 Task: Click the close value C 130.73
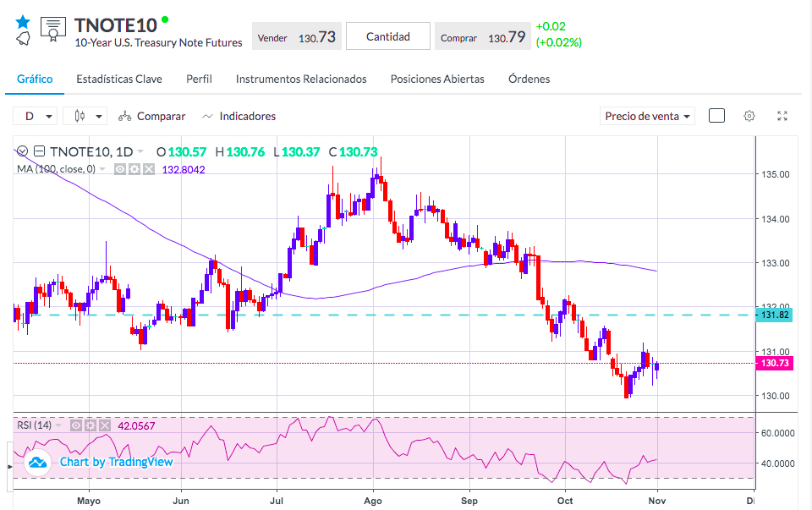click(x=354, y=151)
